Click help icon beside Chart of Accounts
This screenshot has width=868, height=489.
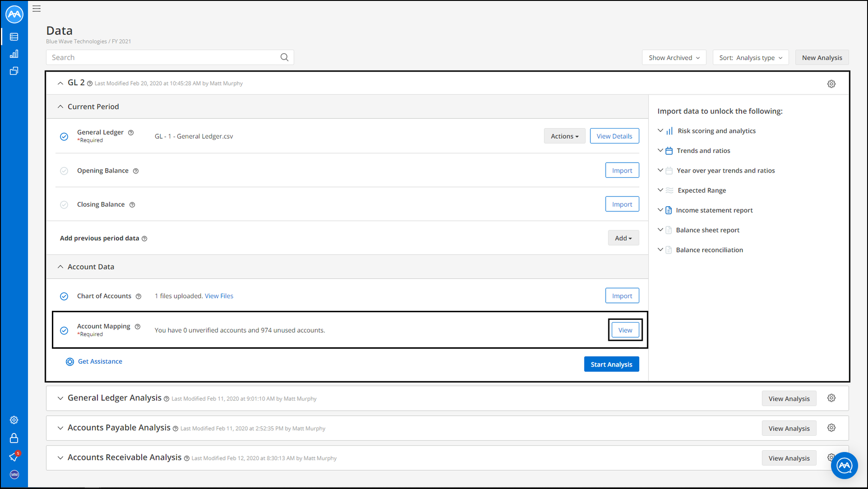(x=138, y=296)
